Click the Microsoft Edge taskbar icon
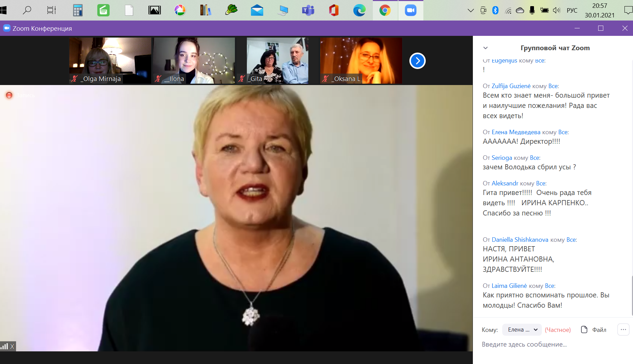This screenshot has height=364, width=633. tap(359, 11)
